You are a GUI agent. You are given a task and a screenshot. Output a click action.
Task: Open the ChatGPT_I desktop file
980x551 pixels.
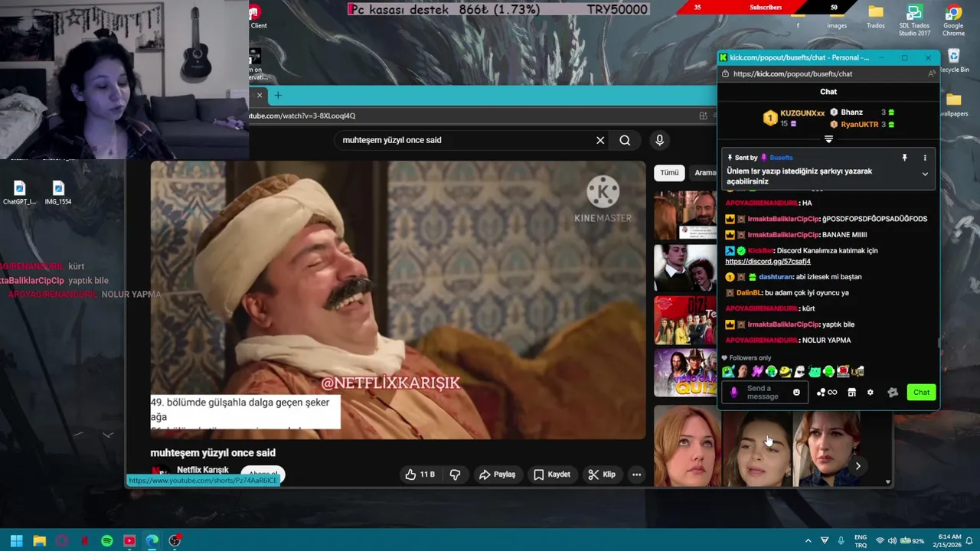19,193
